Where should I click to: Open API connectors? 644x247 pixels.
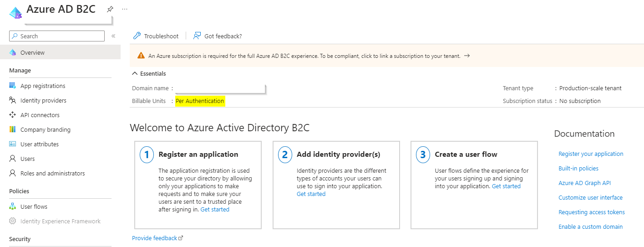point(40,115)
